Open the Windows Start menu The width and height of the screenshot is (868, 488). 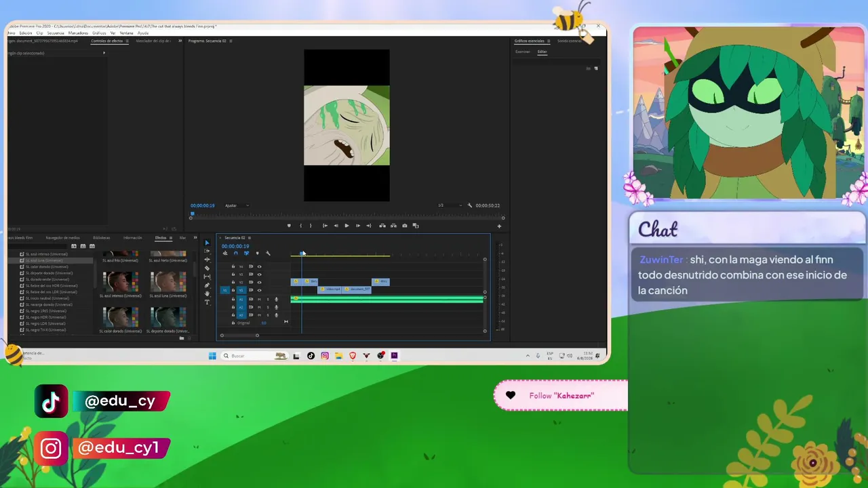(x=212, y=356)
